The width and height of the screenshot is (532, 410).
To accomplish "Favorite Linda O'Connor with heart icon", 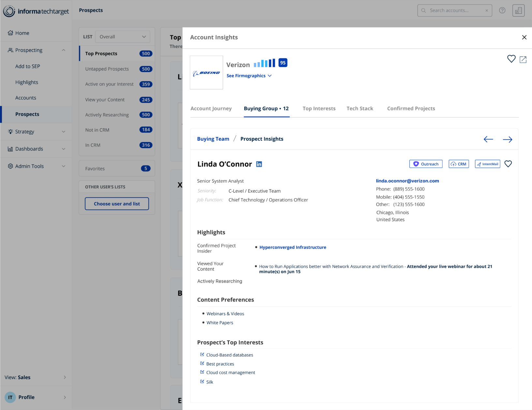I will [508, 164].
